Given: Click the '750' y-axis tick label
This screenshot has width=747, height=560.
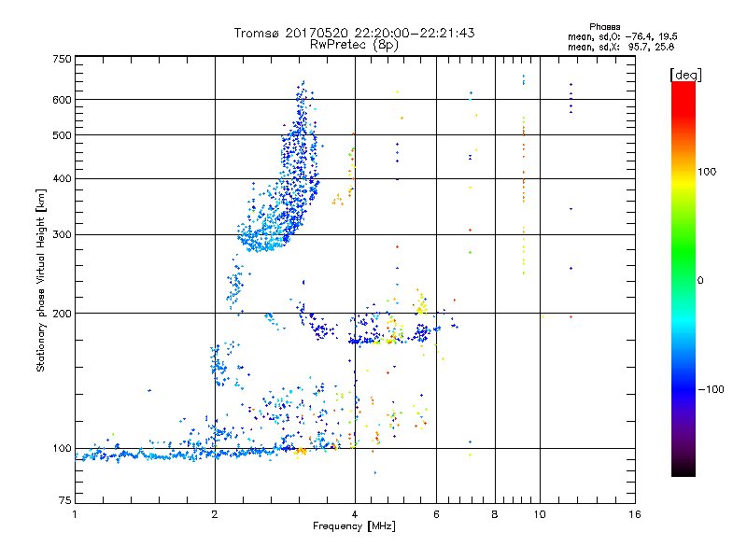Looking at the screenshot, I should click(x=62, y=59).
